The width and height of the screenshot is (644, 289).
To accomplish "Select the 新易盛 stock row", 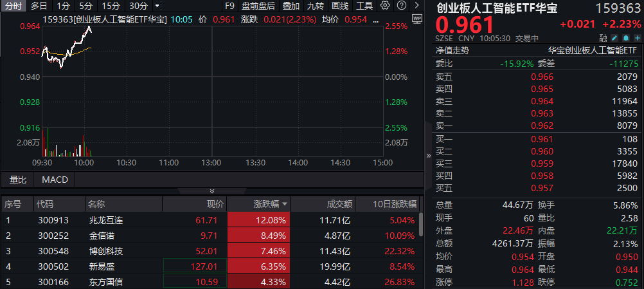I will click(x=210, y=267).
